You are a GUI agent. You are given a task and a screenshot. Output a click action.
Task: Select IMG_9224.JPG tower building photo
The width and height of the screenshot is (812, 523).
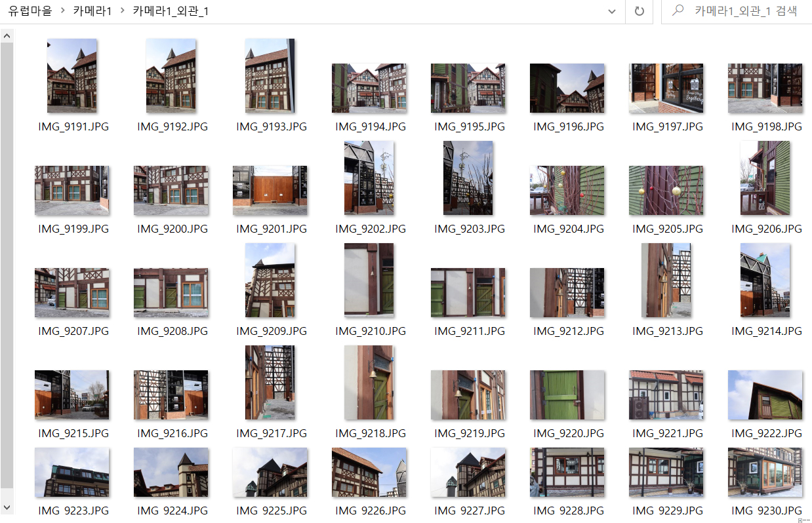click(x=171, y=472)
